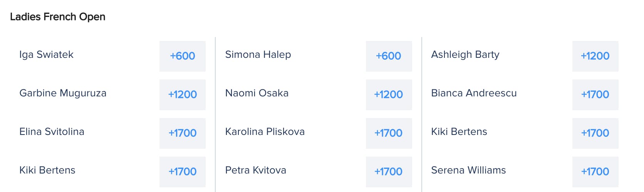The width and height of the screenshot is (644, 192).
Task: Click the Petra Kvitova name text
Action: pos(256,170)
